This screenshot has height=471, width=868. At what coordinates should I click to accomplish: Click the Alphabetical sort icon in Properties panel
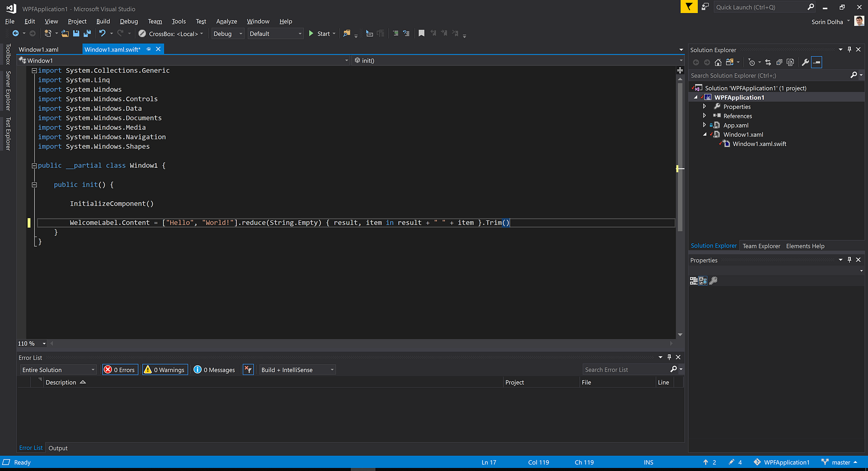[703, 281]
